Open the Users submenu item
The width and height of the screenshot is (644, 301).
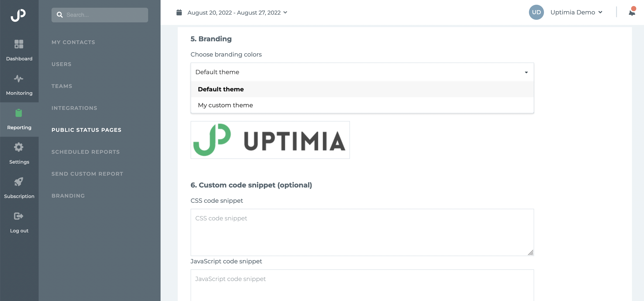[x=61, y=64]
